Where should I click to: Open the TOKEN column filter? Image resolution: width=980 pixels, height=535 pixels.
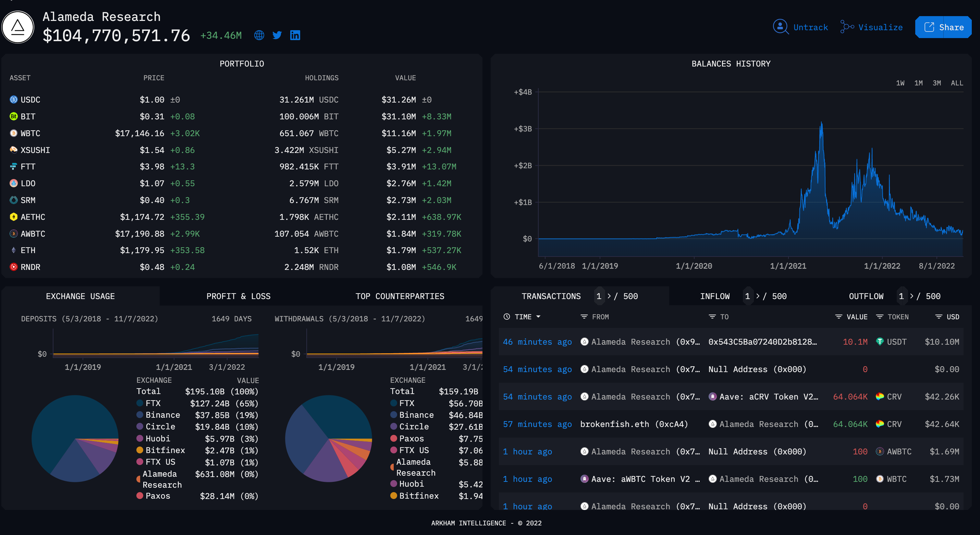(x=880, y=317)
